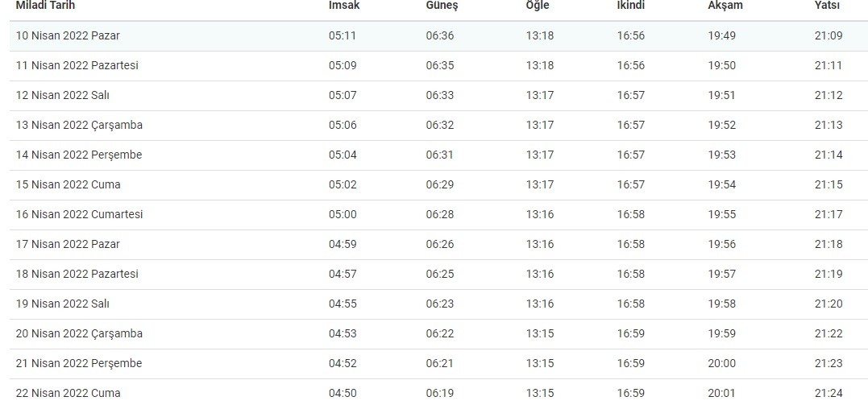Viewport: 868px width, 405px height.
Task: Click the 12 Nisan 2022 Salı date
Action: (63, 96)
